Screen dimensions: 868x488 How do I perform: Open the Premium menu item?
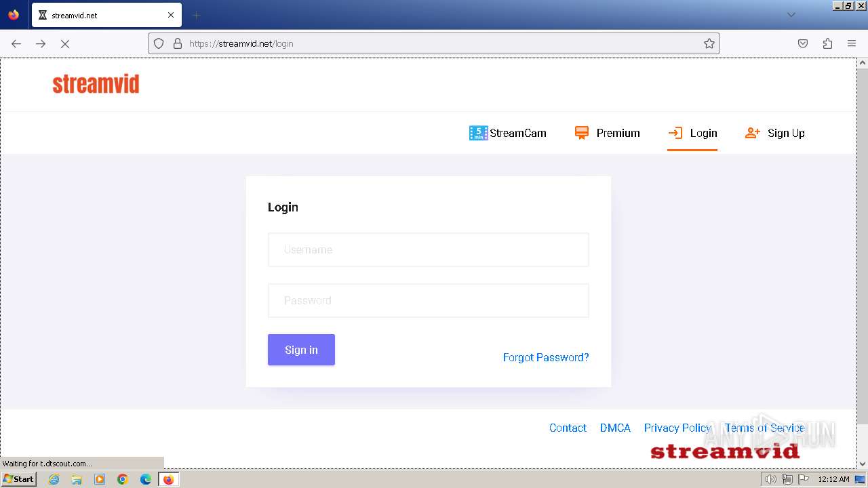608,133
